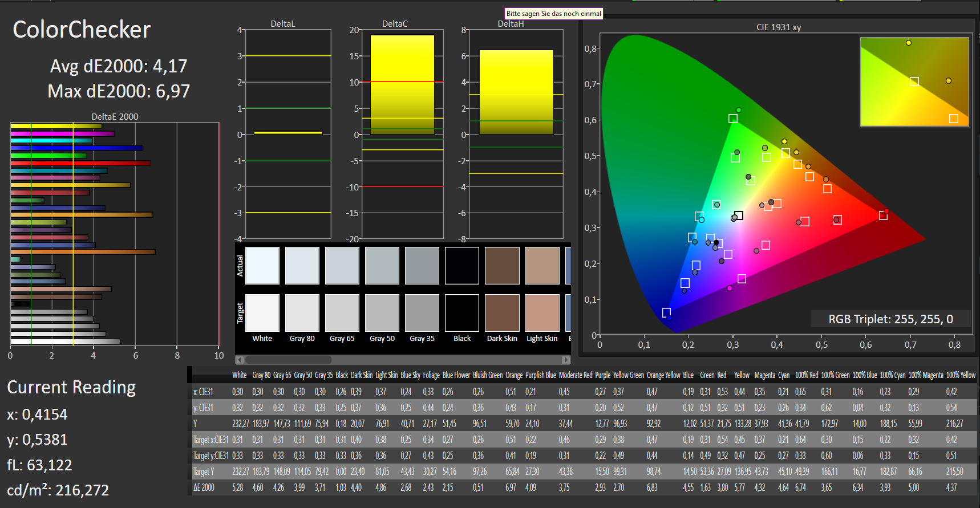This screenshot has height=508, width=980.
Task: Click the "Foliage" table column header
Action: [431, 375]
